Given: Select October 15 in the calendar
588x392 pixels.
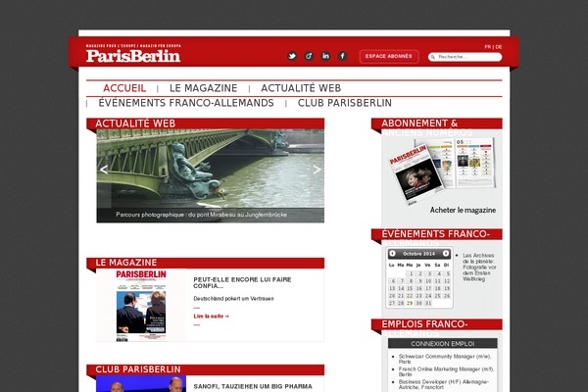Looking at the screenshot, I should [410, 288].
